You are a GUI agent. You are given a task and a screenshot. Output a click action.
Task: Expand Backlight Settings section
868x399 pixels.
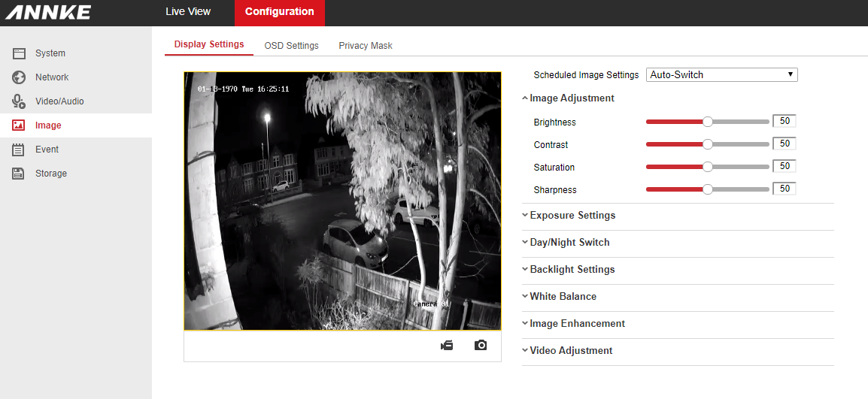tap(572, 270)
